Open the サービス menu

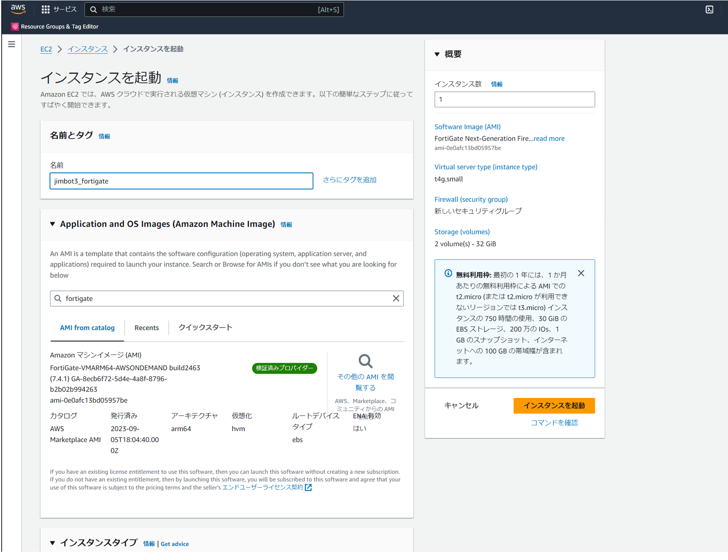59,9
